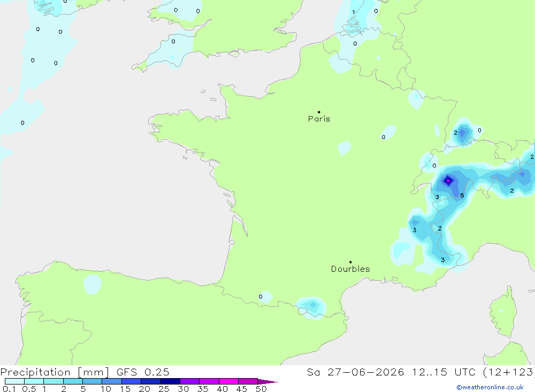The image size is (535, 392).
Task: Pick the 25–30 mm dark navy swatch
Action: coord(170,381)
